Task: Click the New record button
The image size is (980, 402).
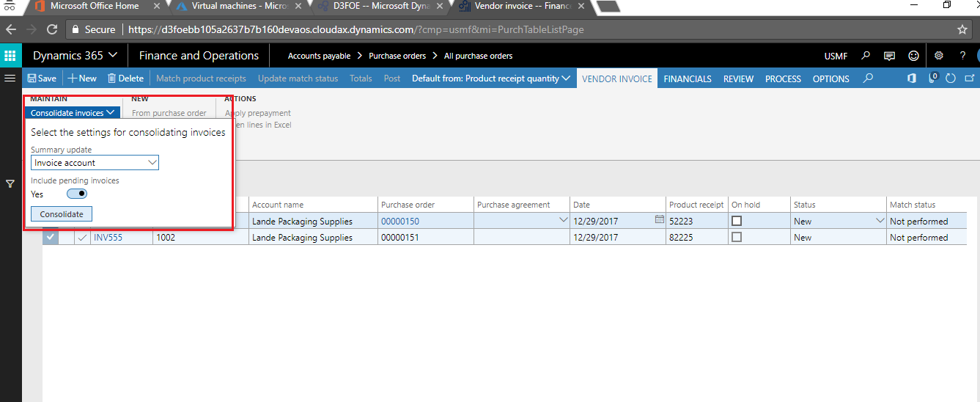Action: 83,78
